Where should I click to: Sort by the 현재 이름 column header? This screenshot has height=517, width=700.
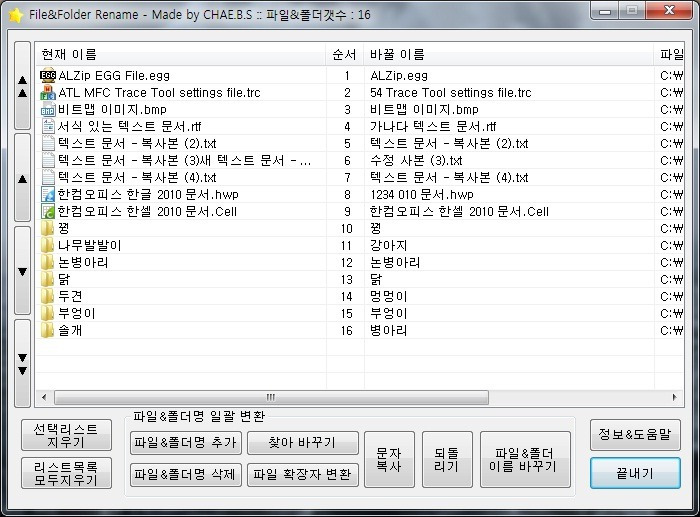(180, 54)
